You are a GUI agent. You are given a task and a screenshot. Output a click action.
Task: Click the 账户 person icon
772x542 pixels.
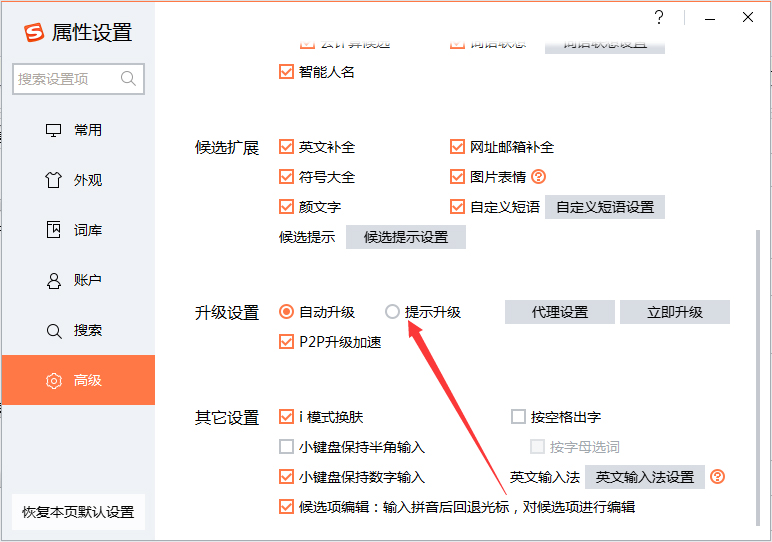pyautogui.click(x=53, y=281)
